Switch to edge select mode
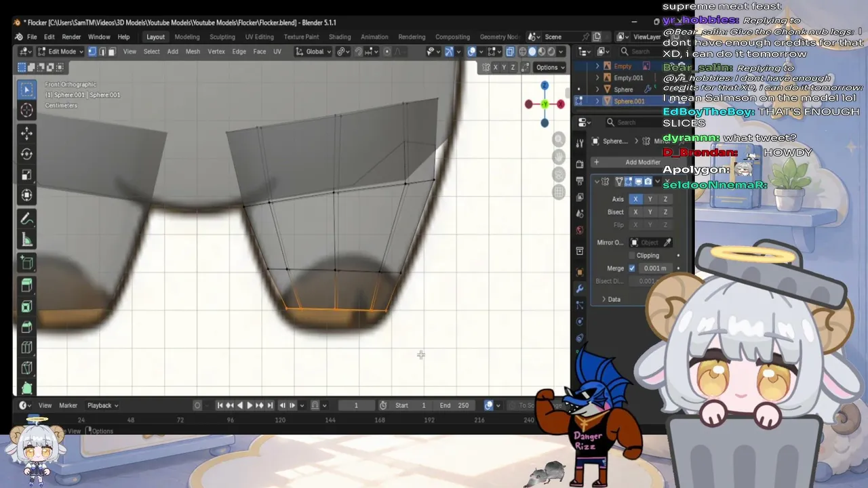868x488 pixels. click(102, 52)
